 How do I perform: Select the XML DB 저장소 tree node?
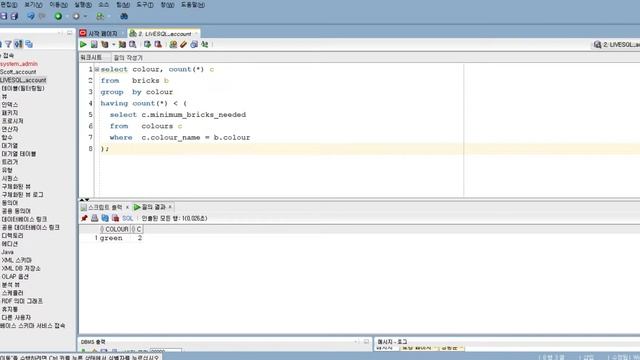point(21,268)
